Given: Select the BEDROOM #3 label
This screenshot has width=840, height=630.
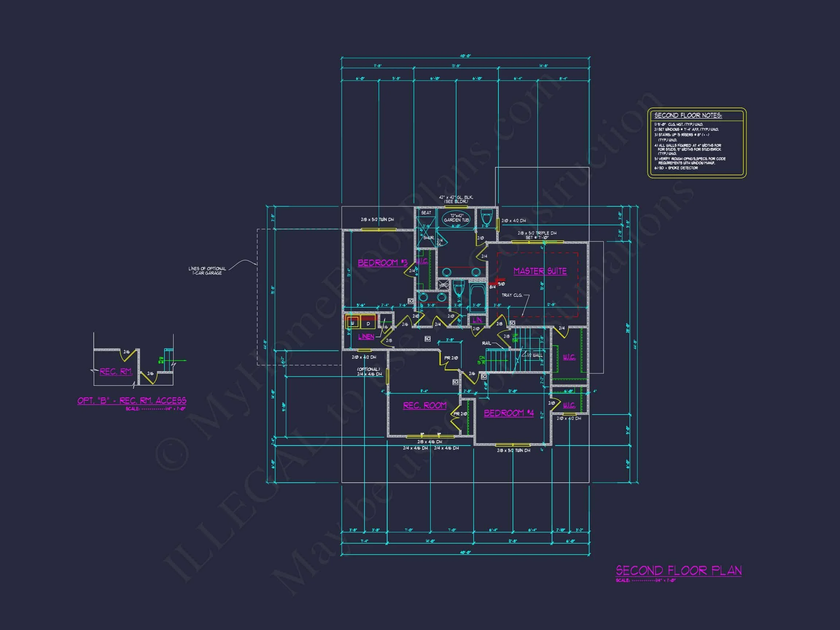Looking at the screenshot, I should click(382, 262).
